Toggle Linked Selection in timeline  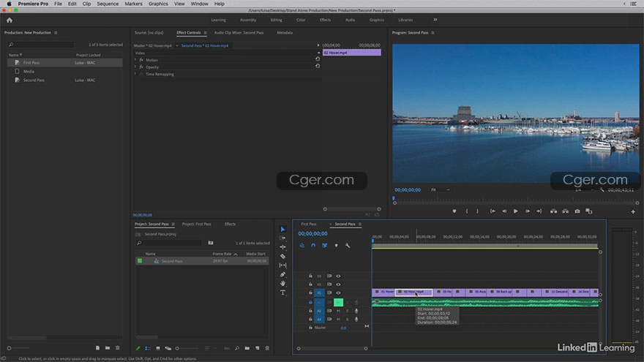[x=324, y=246]
